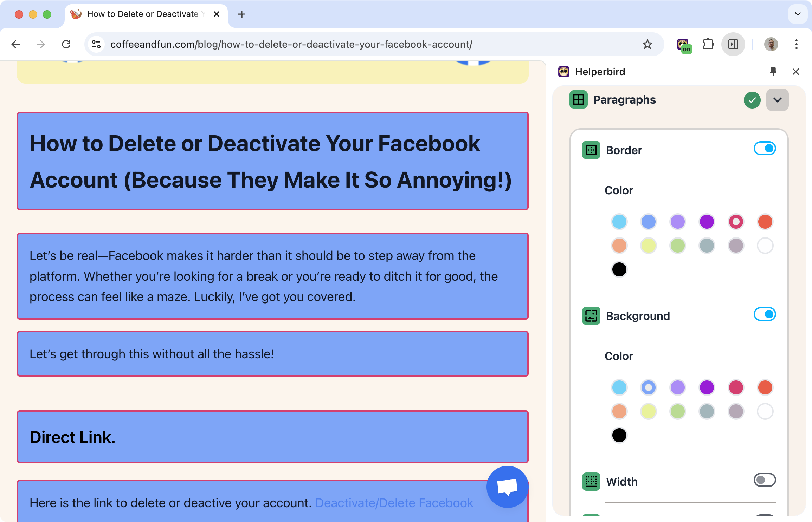Turn off the Border toggle
Screen dimensions: 812x522
764,149
